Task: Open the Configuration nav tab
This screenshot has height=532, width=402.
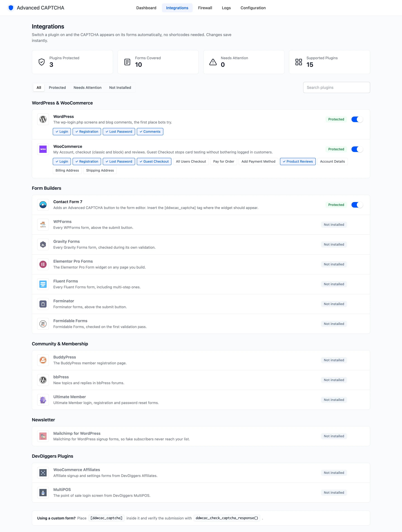Action: pyautogui.click(x=253, y=8)
